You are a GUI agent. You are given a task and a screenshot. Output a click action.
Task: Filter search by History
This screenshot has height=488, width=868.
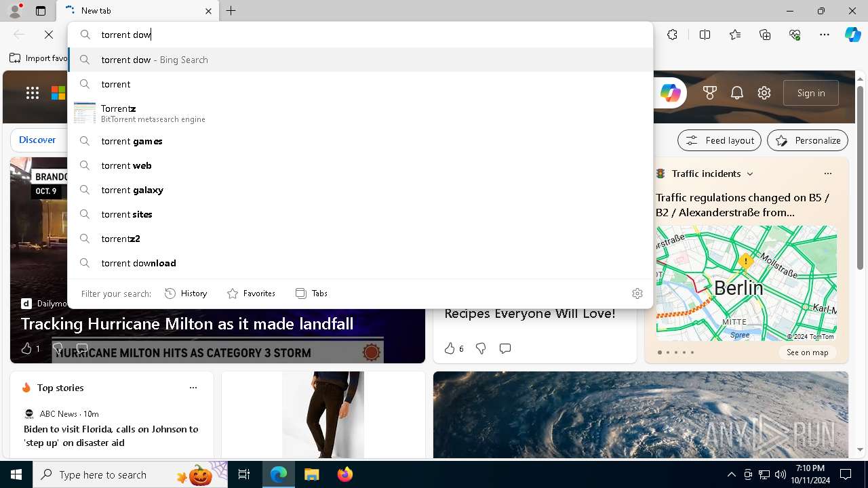(x=186, y=293)
